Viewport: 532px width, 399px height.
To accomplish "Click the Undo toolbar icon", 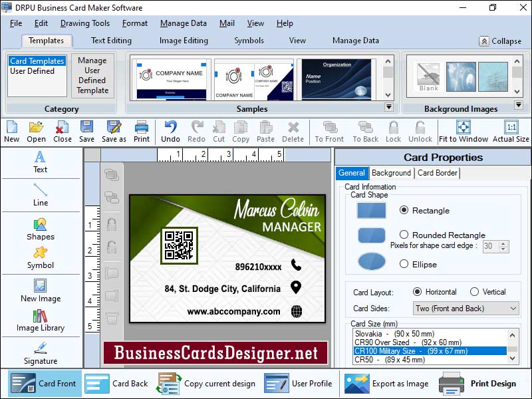I will tap(170, 130).
